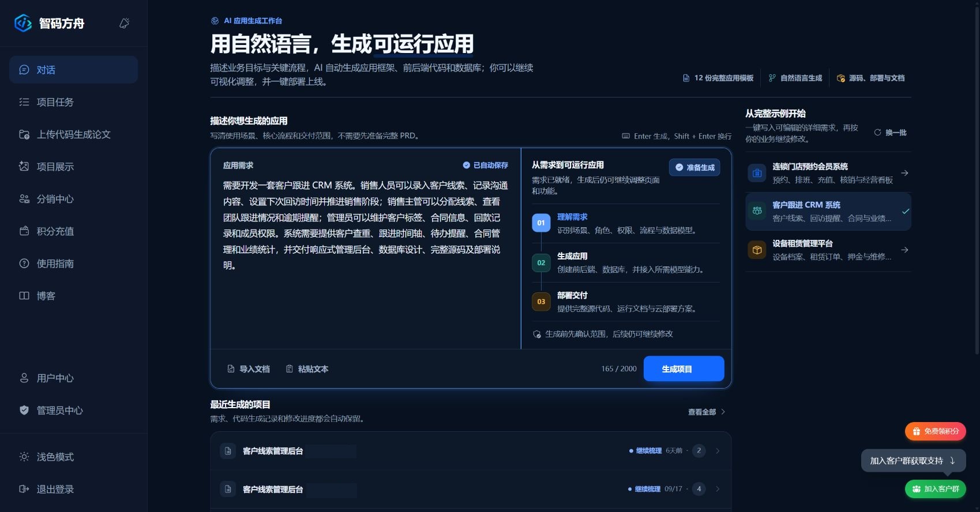Click the 自然语言生成 badge
Viewport: 980px width, 512px height.
tap(795, 78)
